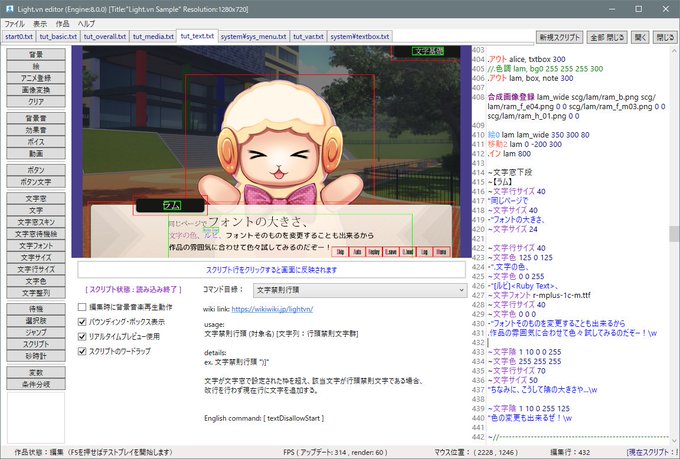Click the Auto button in the preview
This screenshot has width=680, height=459.
tap(357, 252)
